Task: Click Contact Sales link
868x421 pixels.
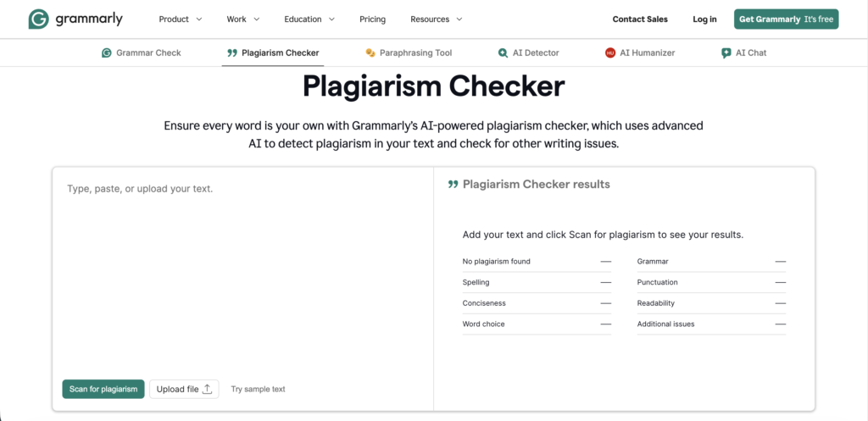Action: coord(640,19)
